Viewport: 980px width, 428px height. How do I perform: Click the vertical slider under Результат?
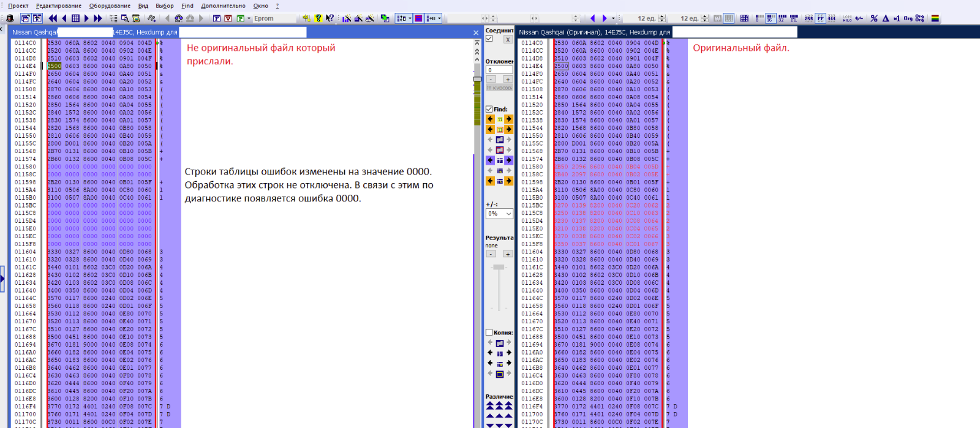point(499,288)
